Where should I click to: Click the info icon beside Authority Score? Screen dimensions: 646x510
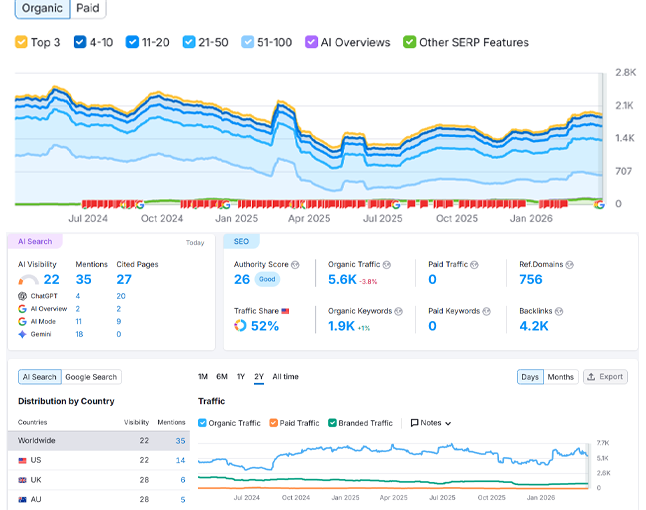(295, 265)
